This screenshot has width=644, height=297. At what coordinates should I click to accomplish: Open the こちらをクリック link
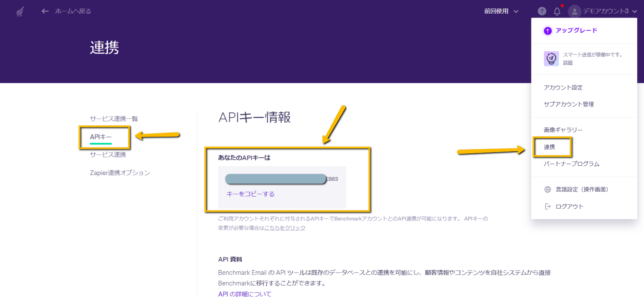285,228
